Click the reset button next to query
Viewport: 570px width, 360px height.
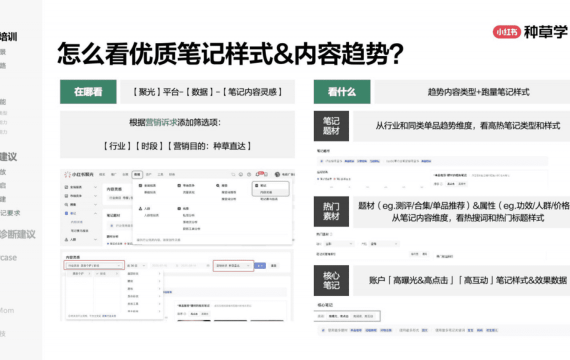coord(274,266)
